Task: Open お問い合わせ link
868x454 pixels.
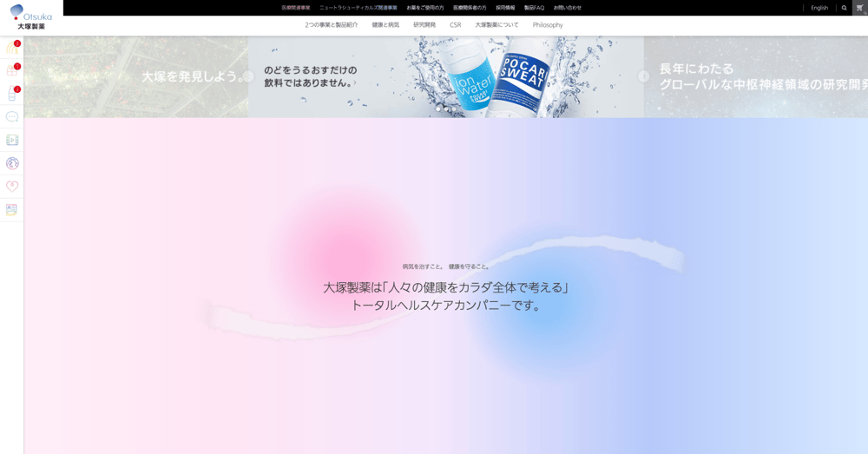Action: (x=568, y=8)
